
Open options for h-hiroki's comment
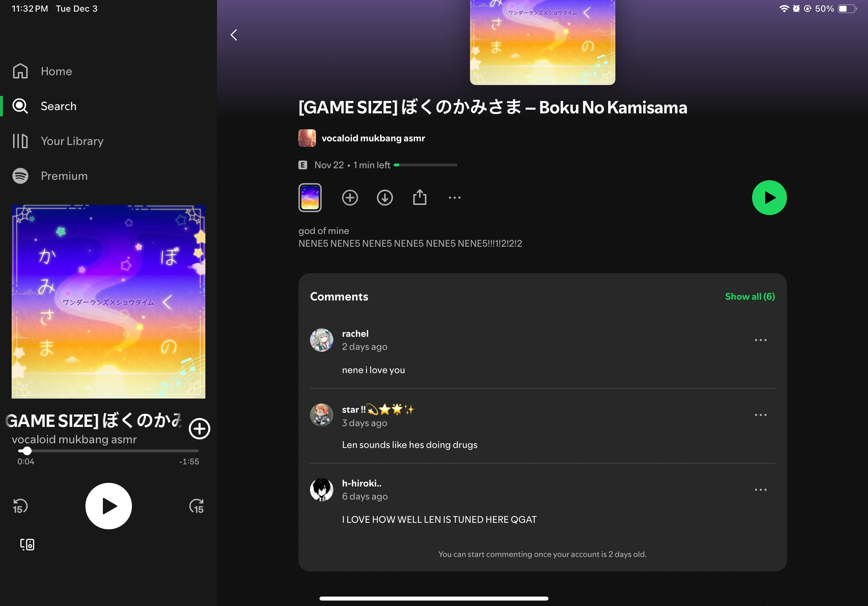click(760, 490)
